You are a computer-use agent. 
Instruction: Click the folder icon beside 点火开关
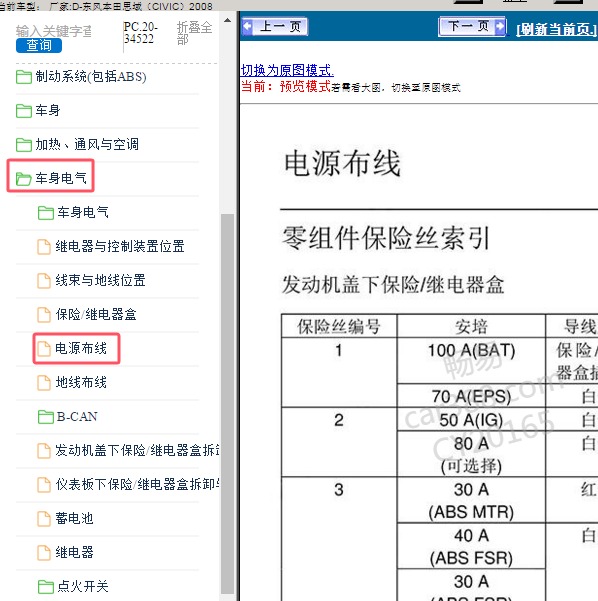tap(46, 587)
